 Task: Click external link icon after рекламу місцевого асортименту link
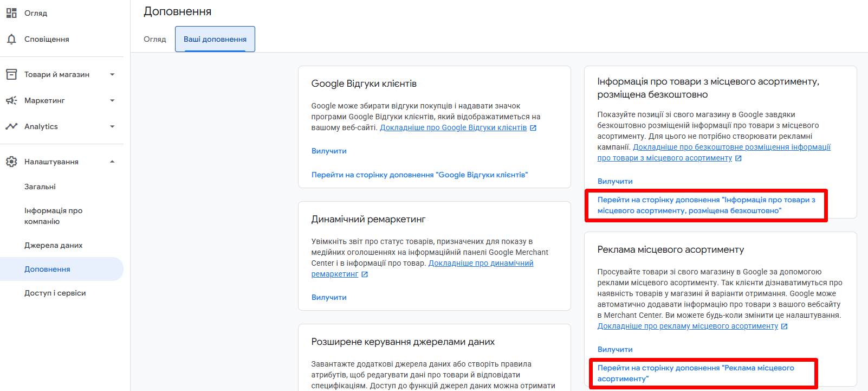pyautogui.click(x=785, y=326)
